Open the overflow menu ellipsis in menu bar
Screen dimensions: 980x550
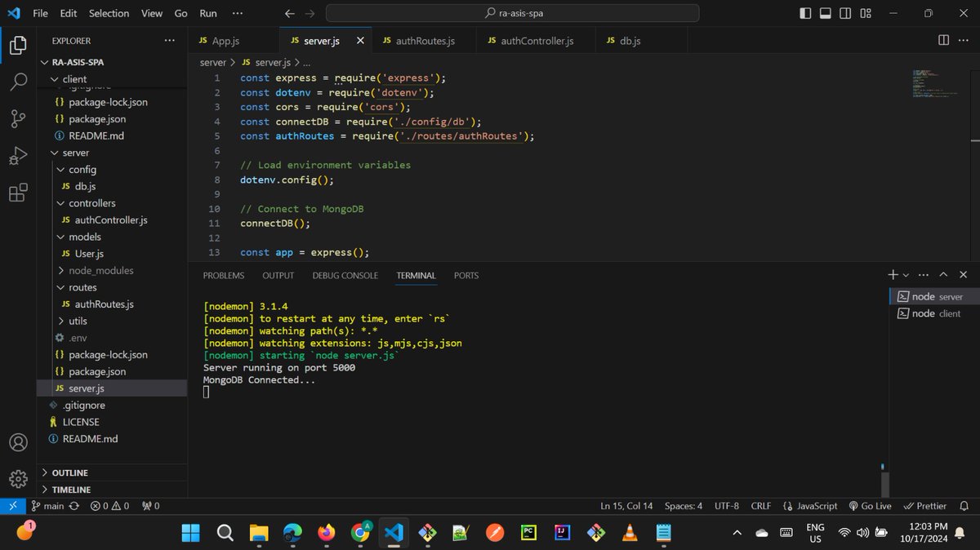point(237,13)
